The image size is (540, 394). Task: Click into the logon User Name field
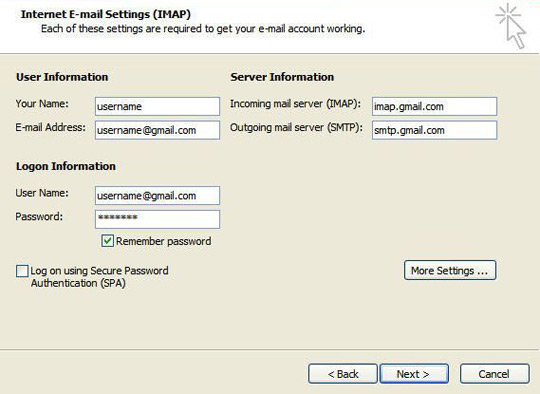pos(157,196)
